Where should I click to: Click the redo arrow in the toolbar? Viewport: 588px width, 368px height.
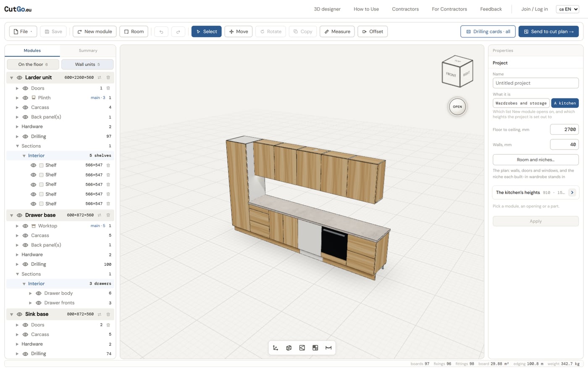pos(178,32)
